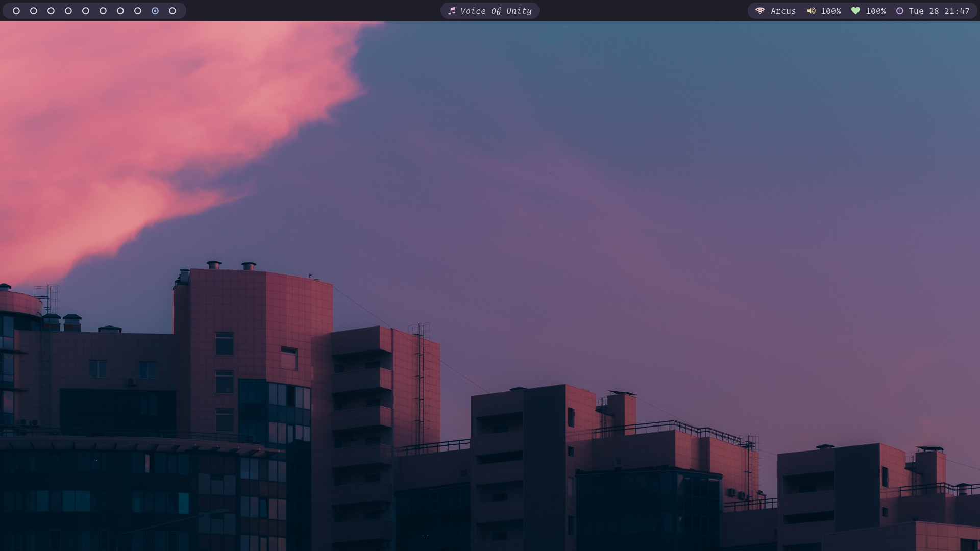Click the music note icon in the center bar
The image size is (980, 551).
click(452, 10)
